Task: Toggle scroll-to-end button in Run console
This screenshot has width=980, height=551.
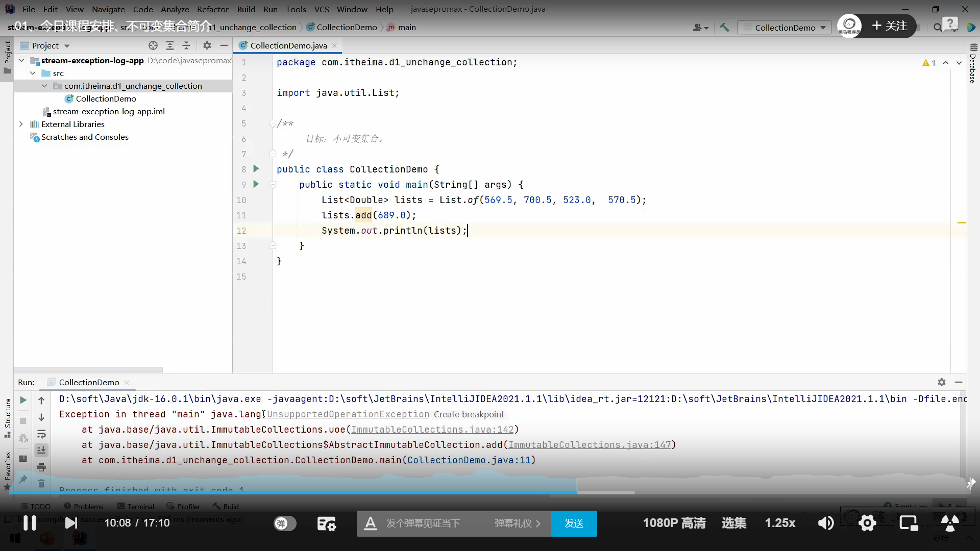Action: (41, 450)
